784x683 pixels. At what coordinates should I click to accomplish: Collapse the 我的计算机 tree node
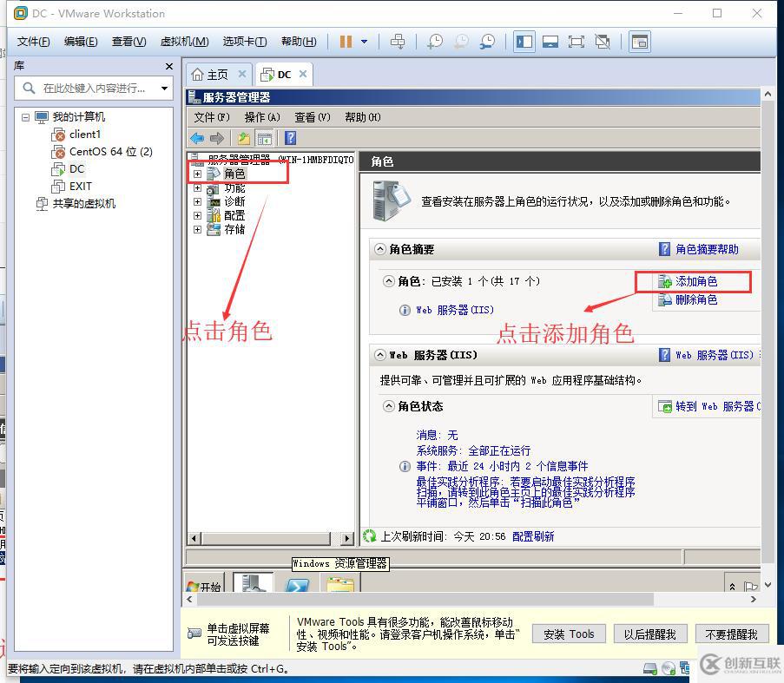pyautogui.click(x=25, y=117)
